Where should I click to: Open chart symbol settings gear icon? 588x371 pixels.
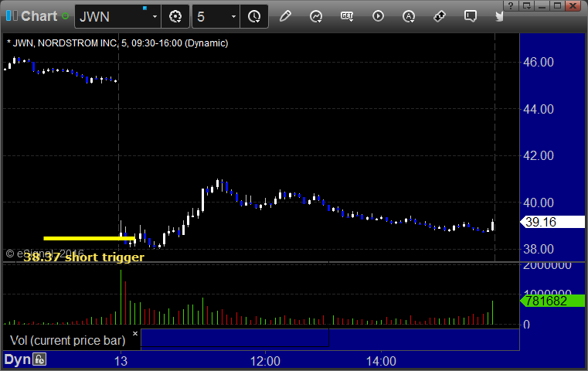tap(175, 16)
